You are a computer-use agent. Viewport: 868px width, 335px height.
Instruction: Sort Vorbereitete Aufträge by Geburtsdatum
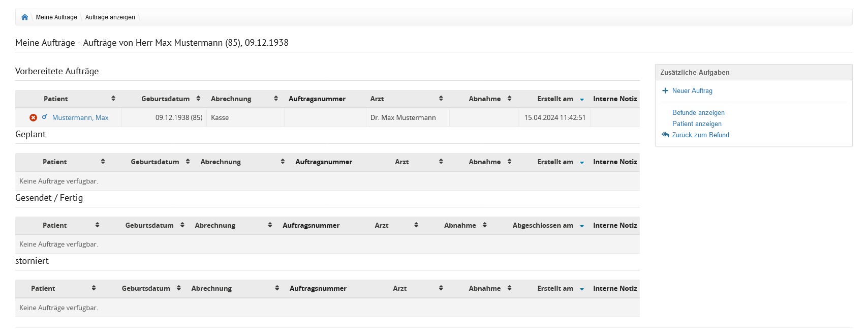(x=198, y=99)
